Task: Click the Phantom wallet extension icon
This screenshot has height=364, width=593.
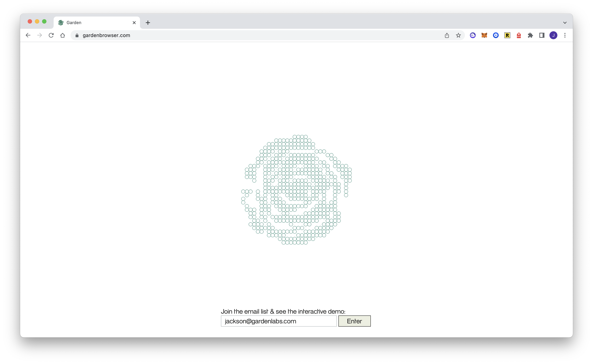Action: pos(473,35)
